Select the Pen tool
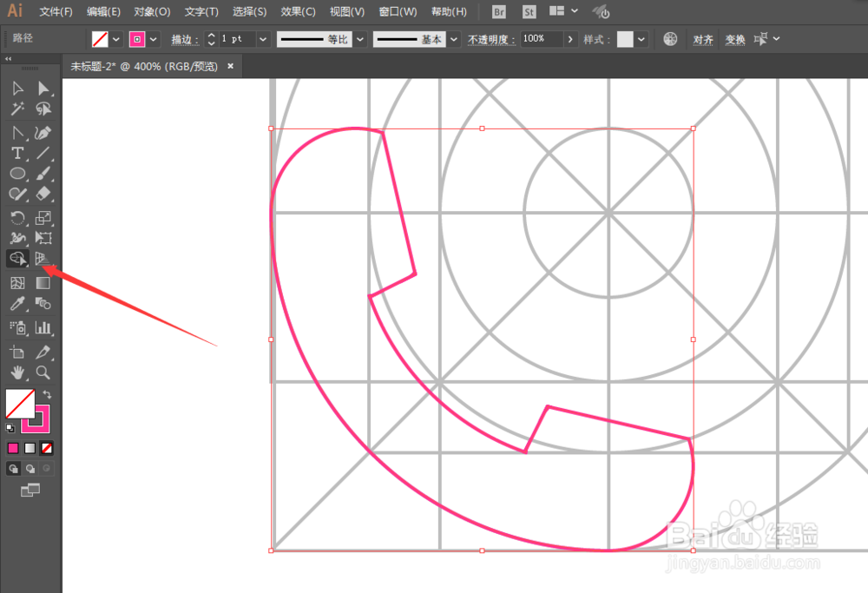The height and width of the screenshot is (593, 868). 43,132
